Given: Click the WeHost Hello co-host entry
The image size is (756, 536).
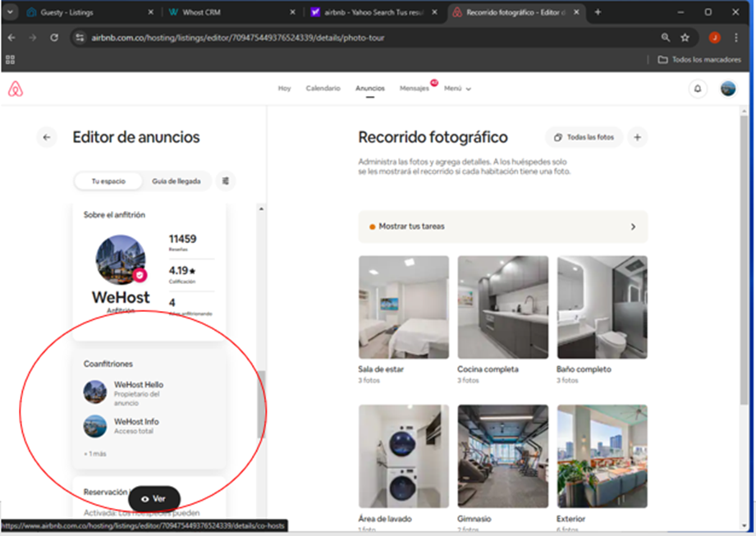Looking at the screenshot, I should tap(124, 393).
